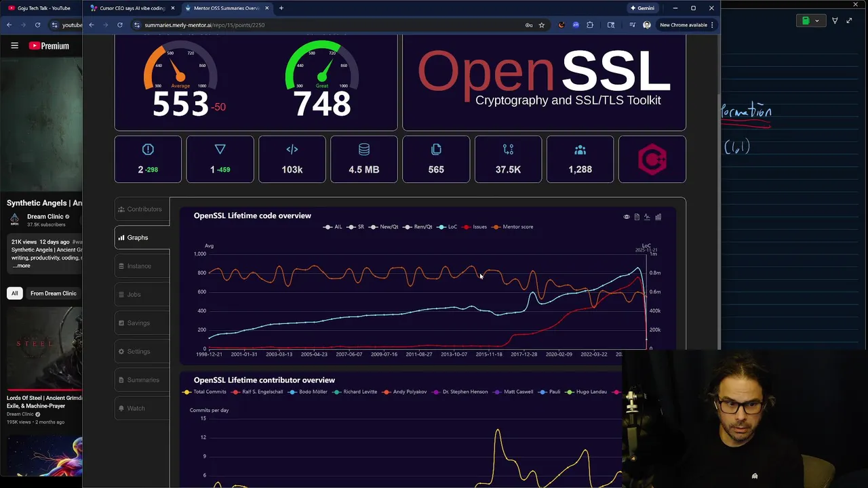This screenshot has width=868, height=488.
Task: Click the pen tool icon in right window
Action: 835,20
